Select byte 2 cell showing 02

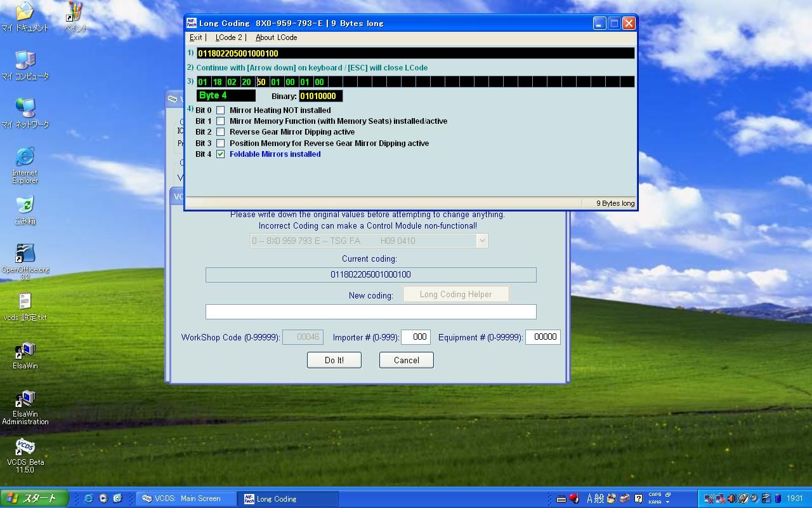pos(232,81)
